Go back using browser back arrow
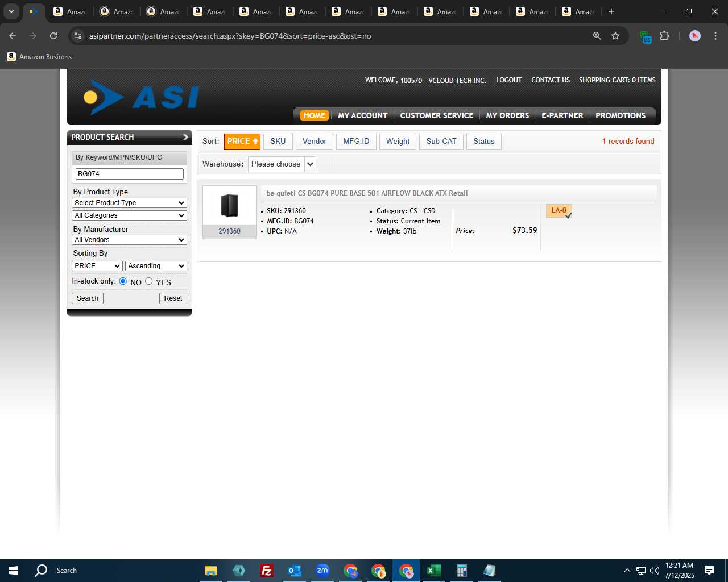728x582 pixels. point(13,36)
